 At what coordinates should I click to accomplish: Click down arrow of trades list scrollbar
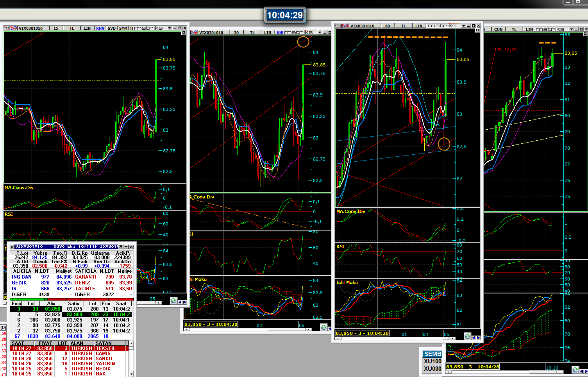(x=131, y=374)
